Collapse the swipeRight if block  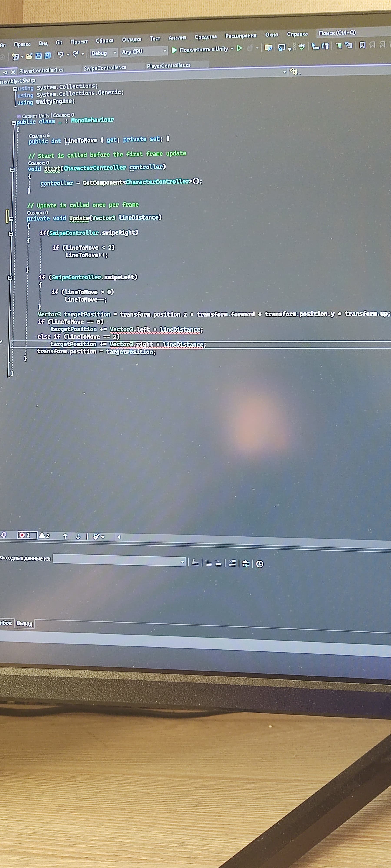pos(11,233)
